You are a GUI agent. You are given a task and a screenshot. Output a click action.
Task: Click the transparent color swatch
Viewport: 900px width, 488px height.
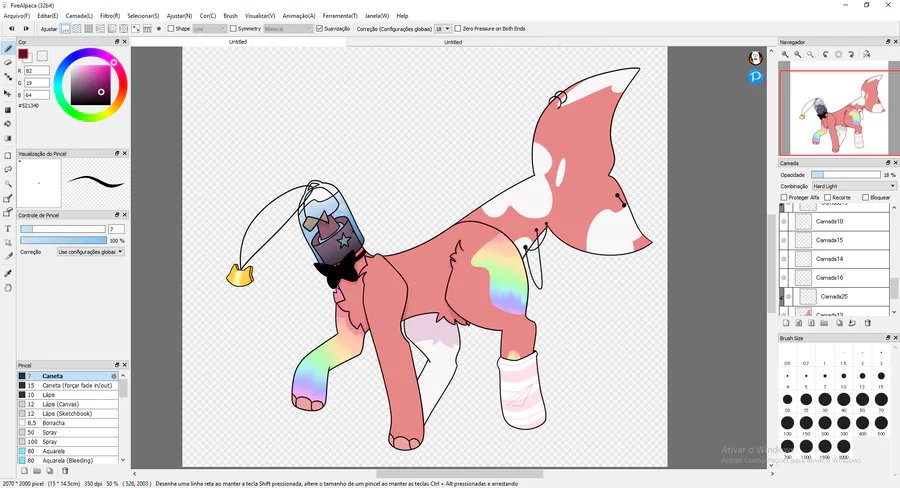[x=42, y=56]
